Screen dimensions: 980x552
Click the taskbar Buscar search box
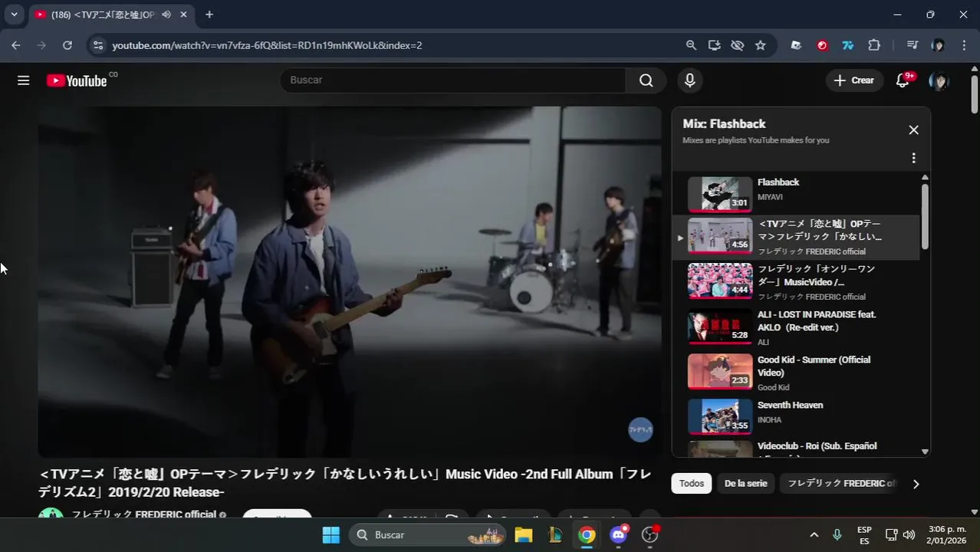[428, 534]
